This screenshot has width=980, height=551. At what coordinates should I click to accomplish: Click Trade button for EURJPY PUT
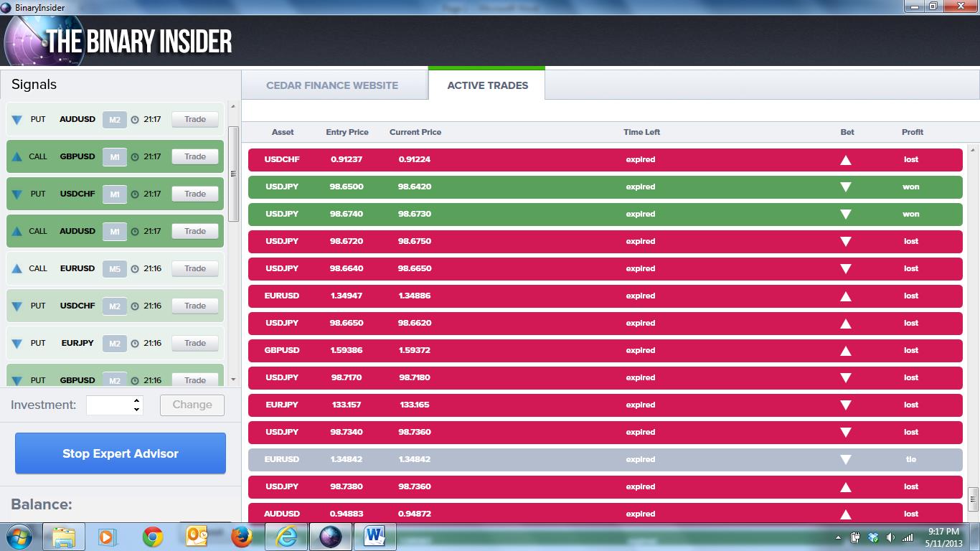[x=195, y=344]
